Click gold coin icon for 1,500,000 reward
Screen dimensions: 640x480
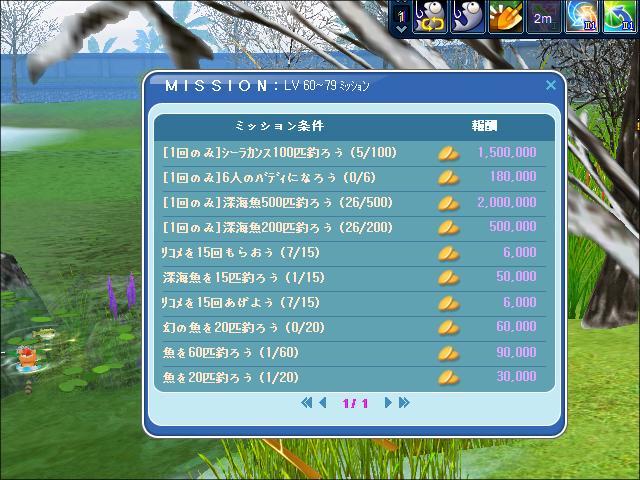coord(448,153)
